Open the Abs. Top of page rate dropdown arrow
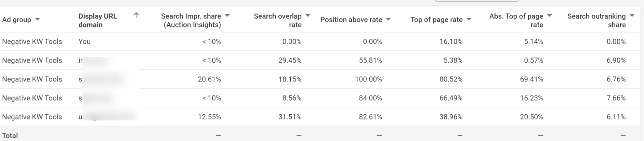Image resolution: width=644 pixels, height=141 pixels. (550, 16)
